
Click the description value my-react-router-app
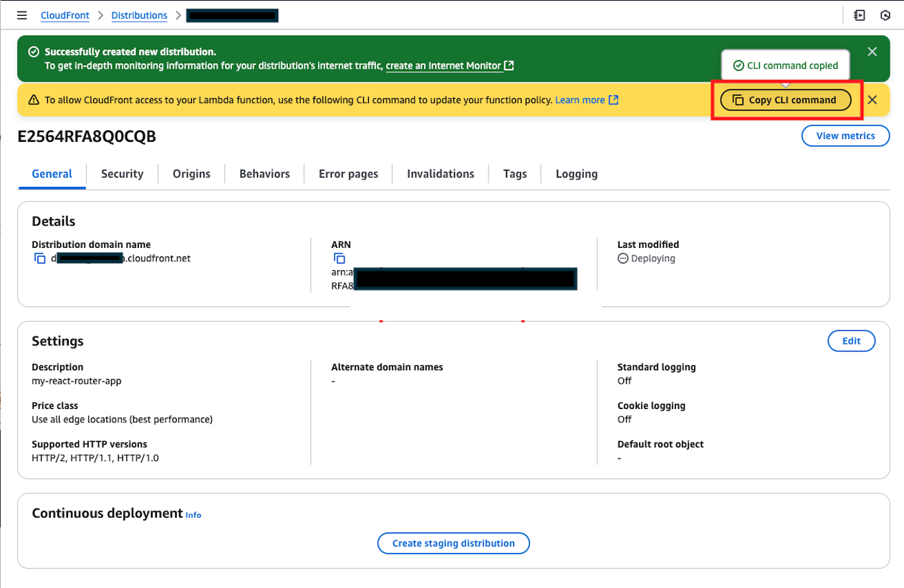77,381
